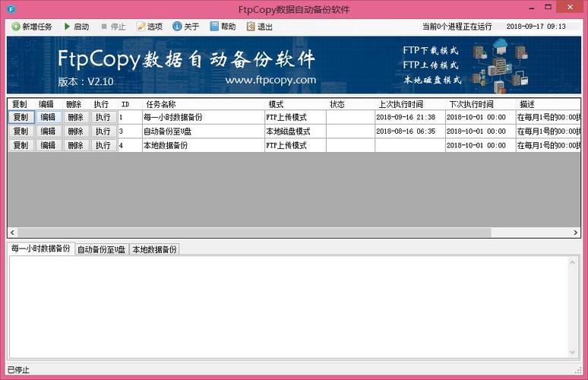Click the 新增任务 green plus icon
588x380 pixels.
(15, 27)
